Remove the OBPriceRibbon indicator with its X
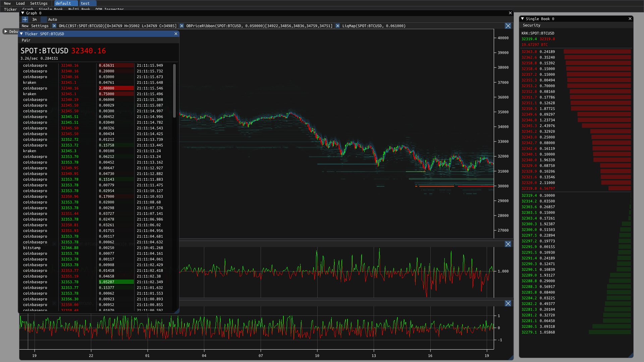 pos(182,26)
